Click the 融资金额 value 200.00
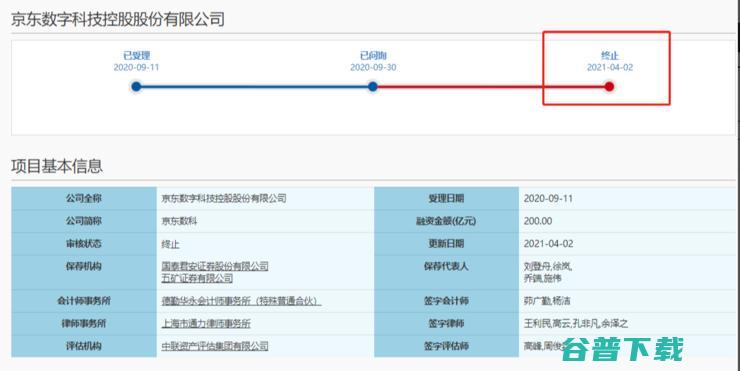The image size is (740, 371). pos(538,221)
